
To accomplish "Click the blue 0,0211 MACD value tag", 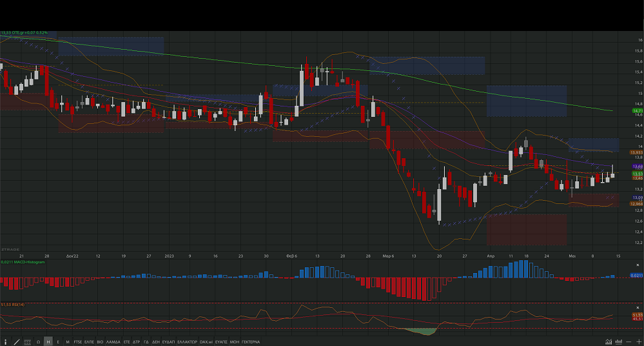I will 637,275.
